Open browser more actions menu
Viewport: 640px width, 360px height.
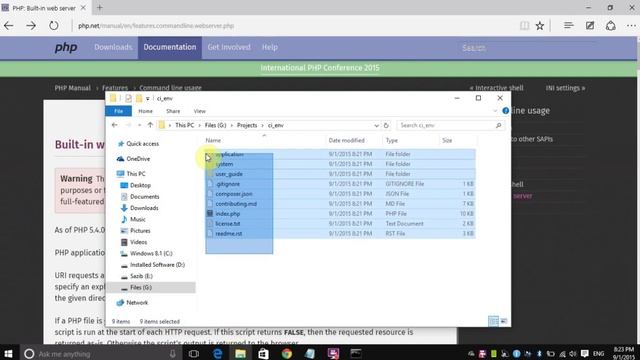pos(631,26)
